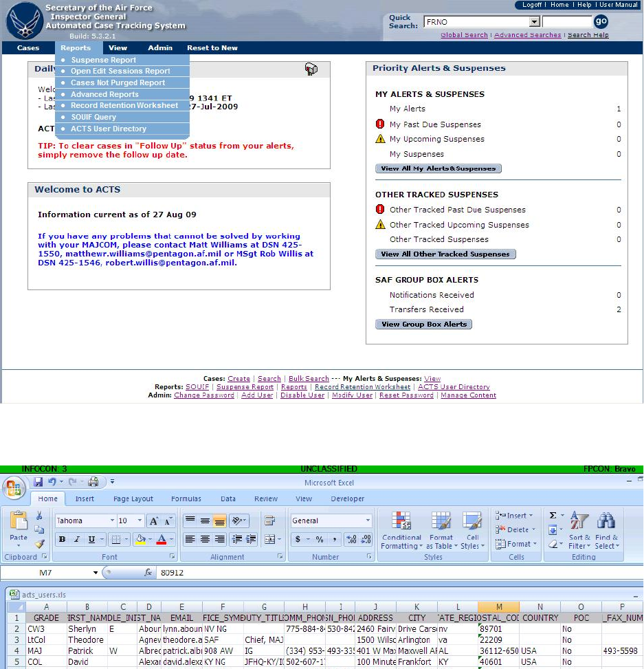The image size is (644, 669).
Task: Select Suspense Report from Reports menu
Action: (x=103, y=60)
